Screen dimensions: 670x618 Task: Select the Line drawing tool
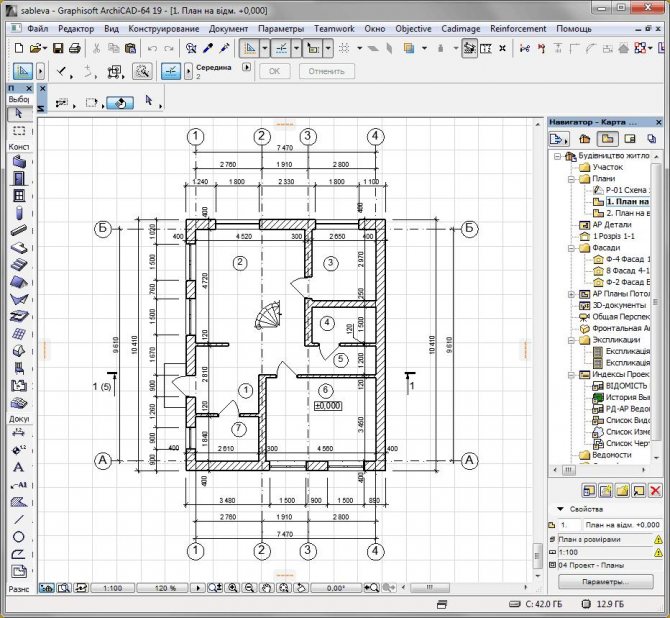tap(19, 519)
